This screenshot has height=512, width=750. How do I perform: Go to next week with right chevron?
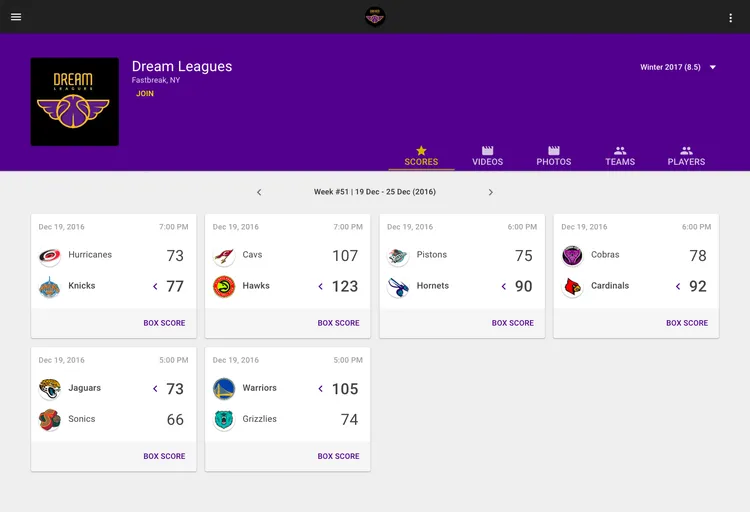[490, 192]
